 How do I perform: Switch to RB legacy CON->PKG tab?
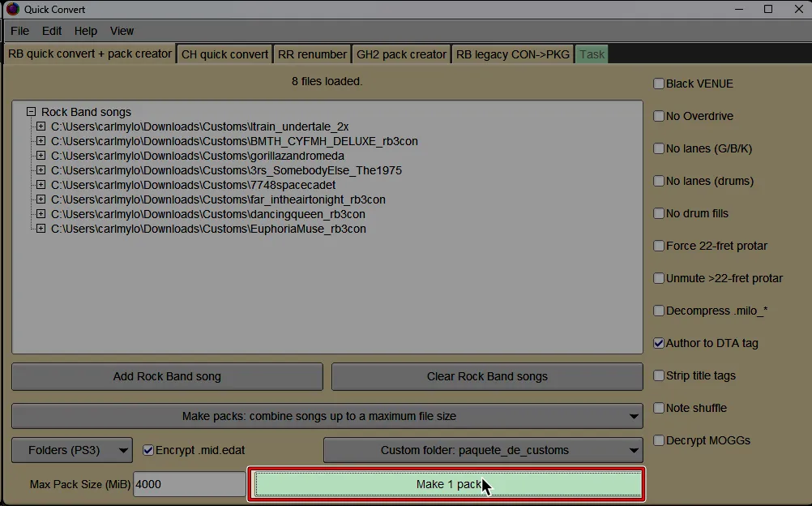click(x=513, y=54)
